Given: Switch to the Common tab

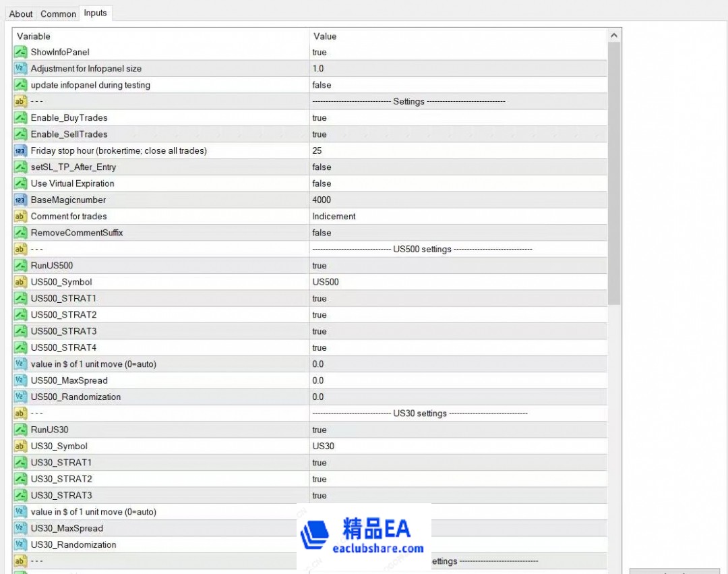Looking at the screenshot, I should [58, 13].
